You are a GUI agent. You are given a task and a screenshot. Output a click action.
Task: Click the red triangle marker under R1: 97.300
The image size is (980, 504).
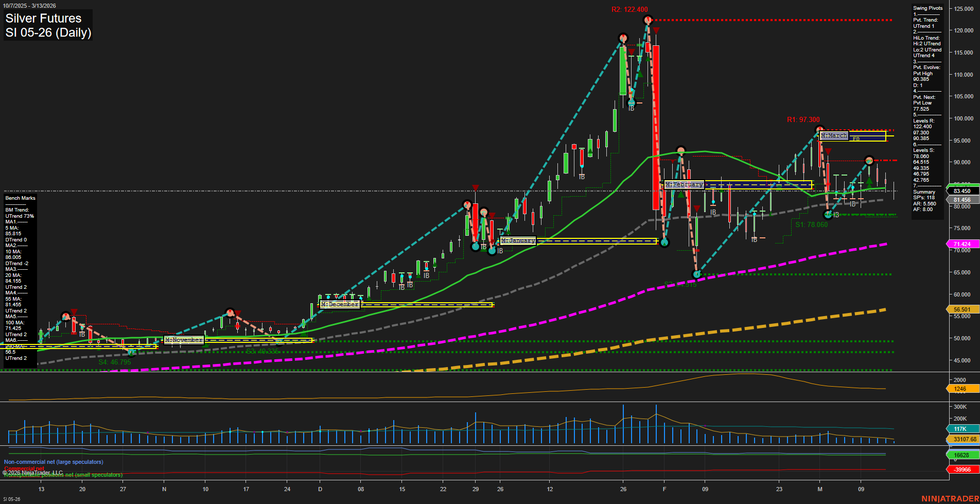click(x=828, y=151)
